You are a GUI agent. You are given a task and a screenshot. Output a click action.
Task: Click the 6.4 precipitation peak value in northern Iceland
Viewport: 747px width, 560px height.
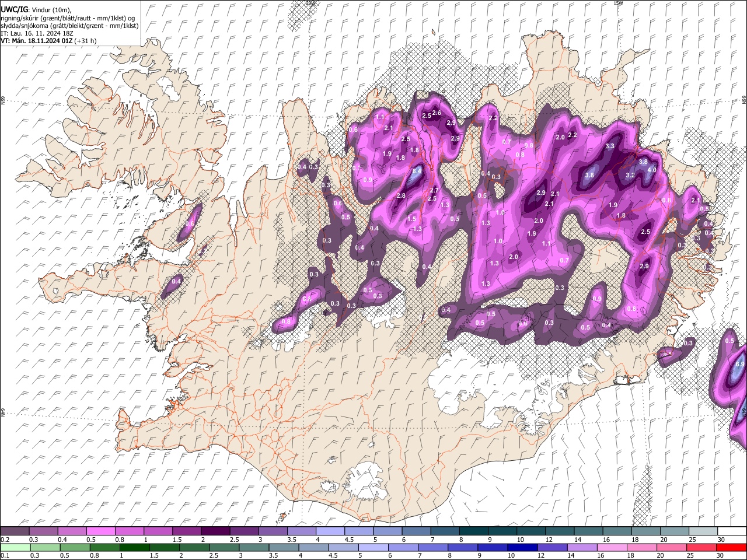417,171
